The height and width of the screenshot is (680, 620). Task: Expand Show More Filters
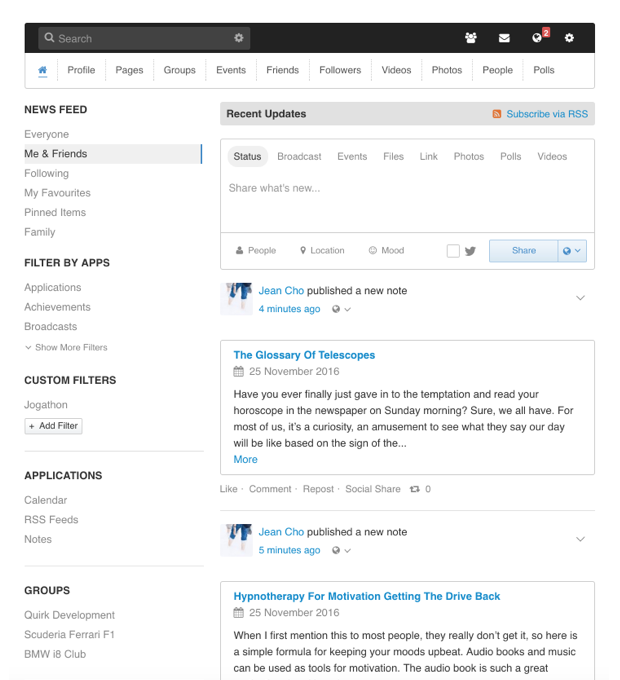[66, 347]
